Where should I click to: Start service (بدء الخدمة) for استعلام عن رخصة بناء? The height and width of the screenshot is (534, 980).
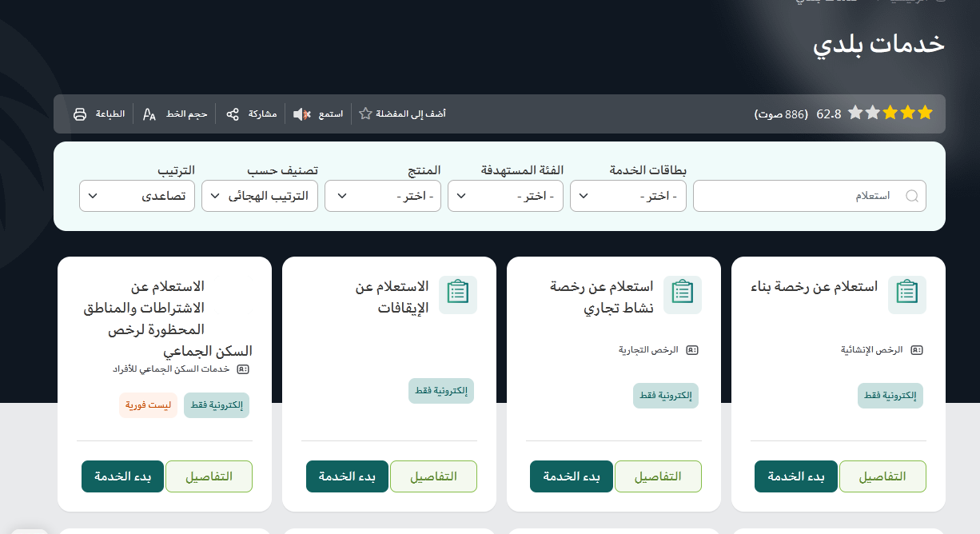(796, 476)
